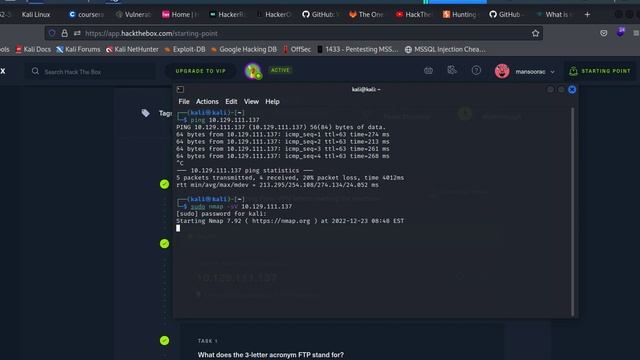
Task: Switch to the What is tab
Action: click(x=554, y=14)
